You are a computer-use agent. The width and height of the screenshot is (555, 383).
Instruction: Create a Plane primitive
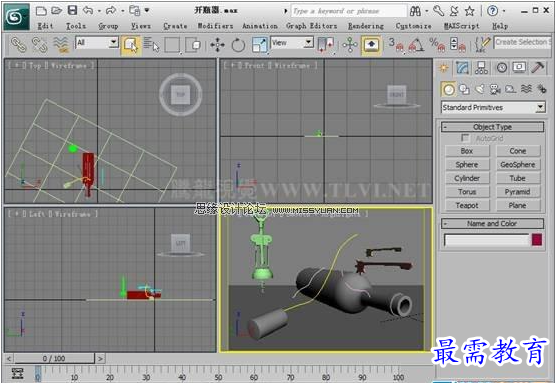[x=518, y=205]
